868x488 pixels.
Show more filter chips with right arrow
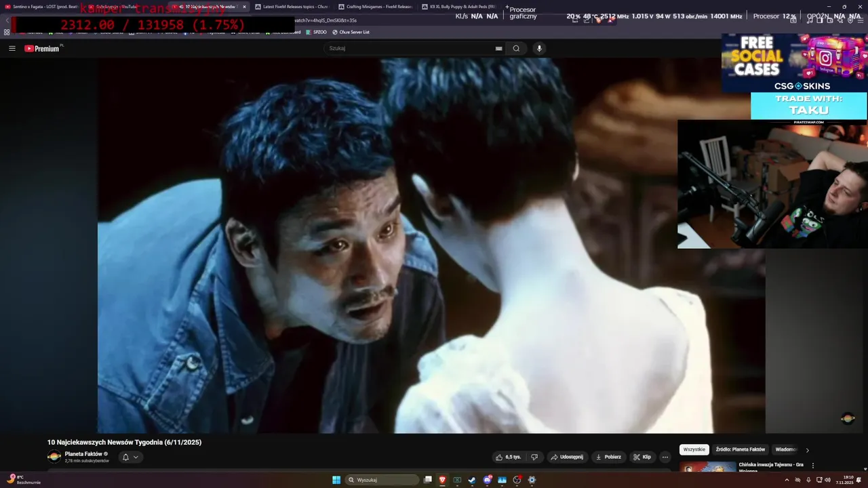pos(807,450)
